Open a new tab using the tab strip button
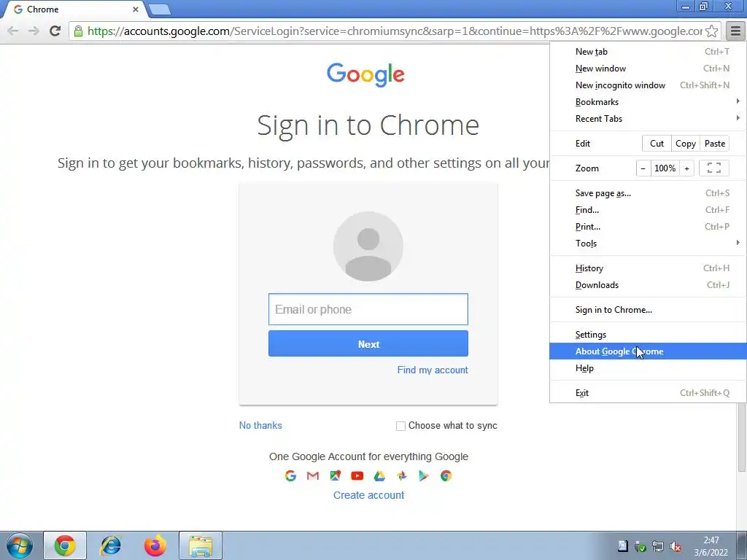 click(159, 9)
